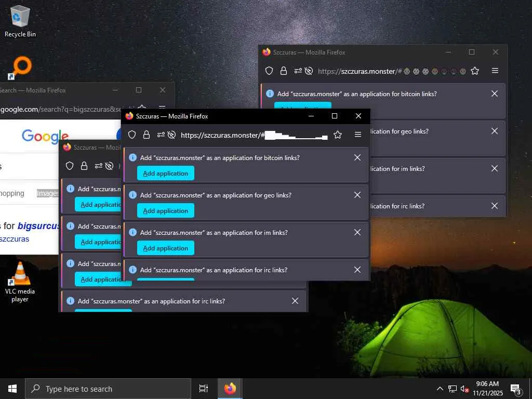Open hamburger menu in top-right background Firefox window

(495, 71)
